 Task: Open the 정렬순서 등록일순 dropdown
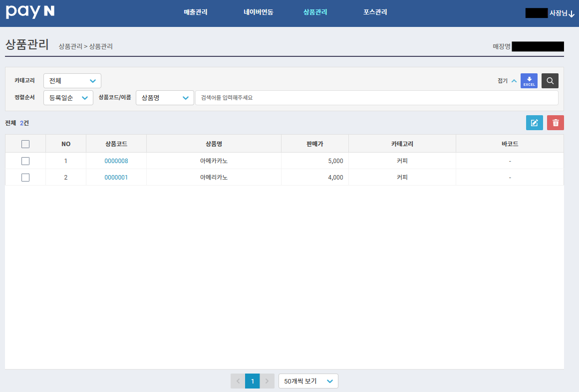68,98
